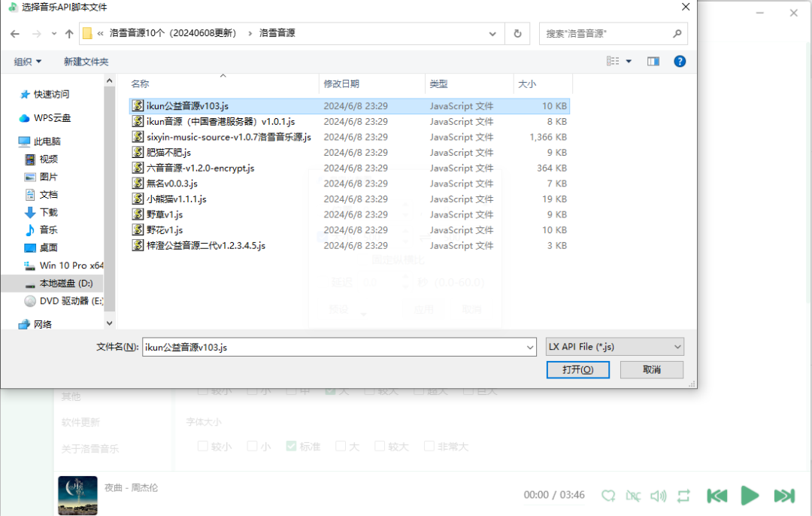Go up one folder level
Image resolution: width=812 pixels, height=516 pixels.
click(69, 34)
